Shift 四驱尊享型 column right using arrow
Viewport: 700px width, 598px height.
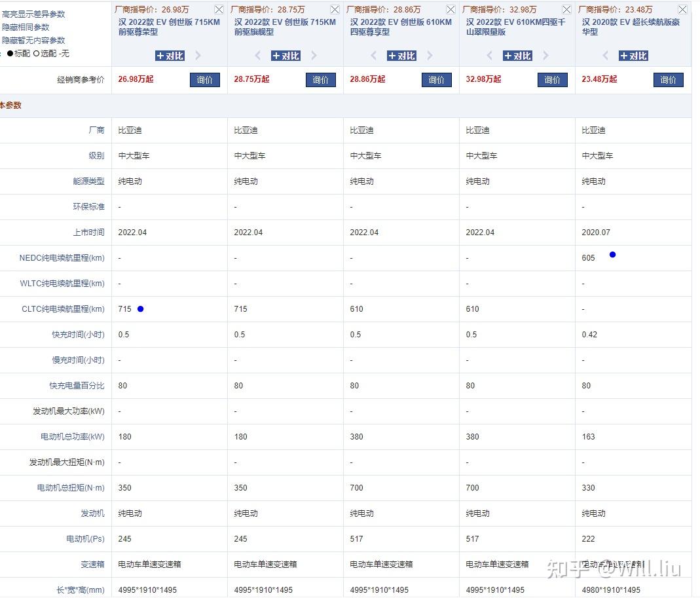(x=430, y=56)
